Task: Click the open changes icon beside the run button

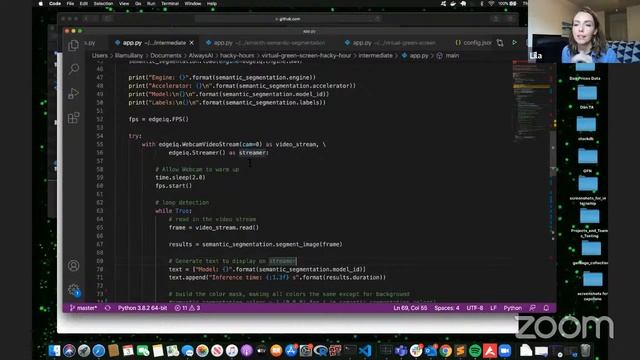Action: click(500, 42)
